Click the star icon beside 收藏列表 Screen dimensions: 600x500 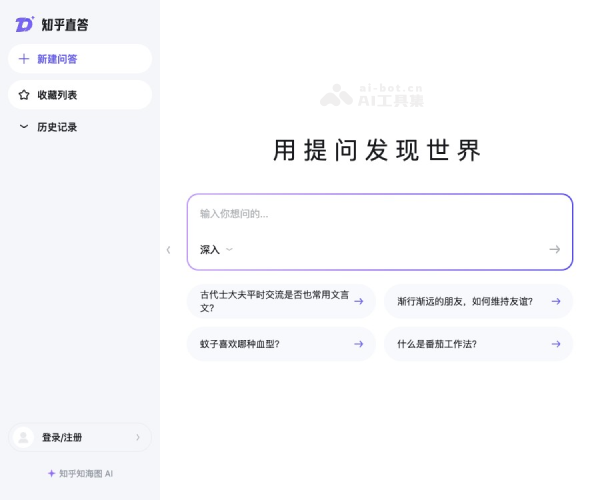pos(24,95)
